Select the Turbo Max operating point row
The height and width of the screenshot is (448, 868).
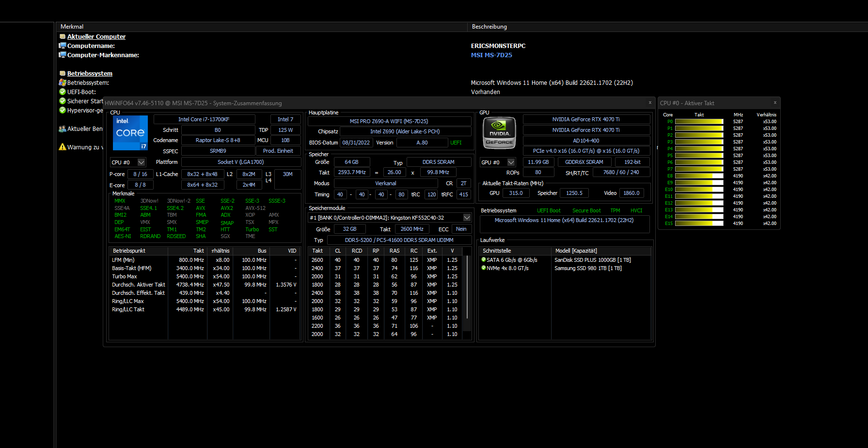click(205, 276)
